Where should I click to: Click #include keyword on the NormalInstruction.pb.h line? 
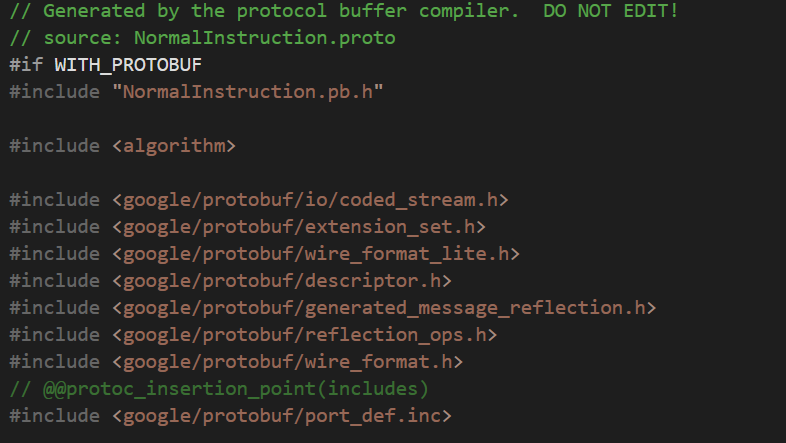[55, 92]
